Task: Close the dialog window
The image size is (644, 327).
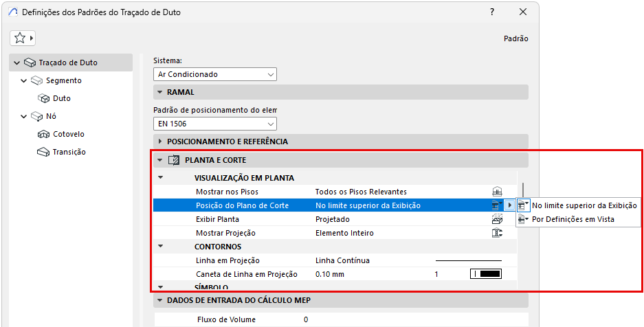Action: point(523,12)
